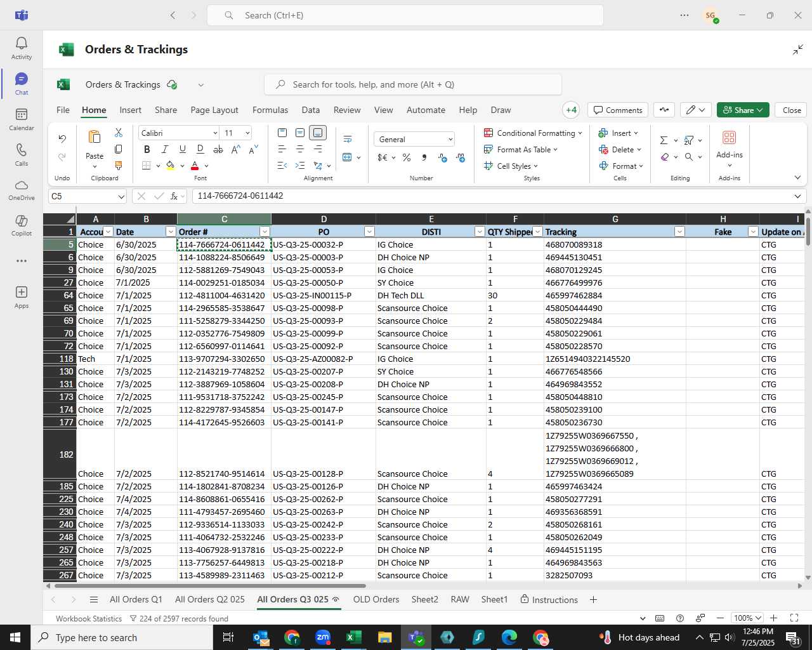Click the yellow Fill Color swatch
The image size is (812, 650).
click(170, 166)
